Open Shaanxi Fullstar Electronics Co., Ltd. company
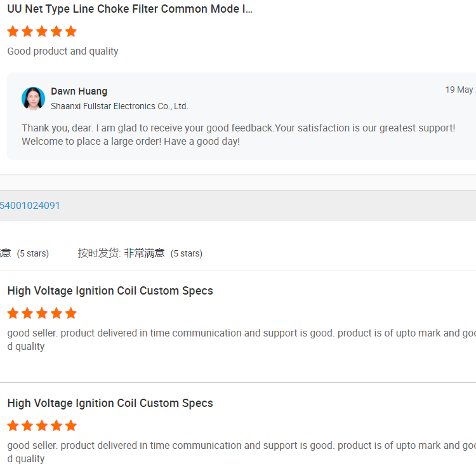The image size is (476, 466). pyautogui.click(x=119, y=106)
